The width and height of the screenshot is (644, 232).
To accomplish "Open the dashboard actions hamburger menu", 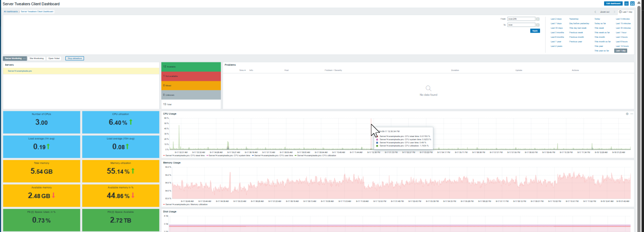I will (626, 3).
